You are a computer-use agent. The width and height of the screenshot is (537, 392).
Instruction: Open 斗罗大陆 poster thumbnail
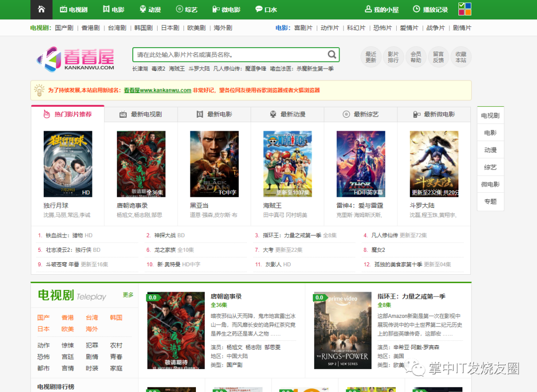(x=434, y=164)
